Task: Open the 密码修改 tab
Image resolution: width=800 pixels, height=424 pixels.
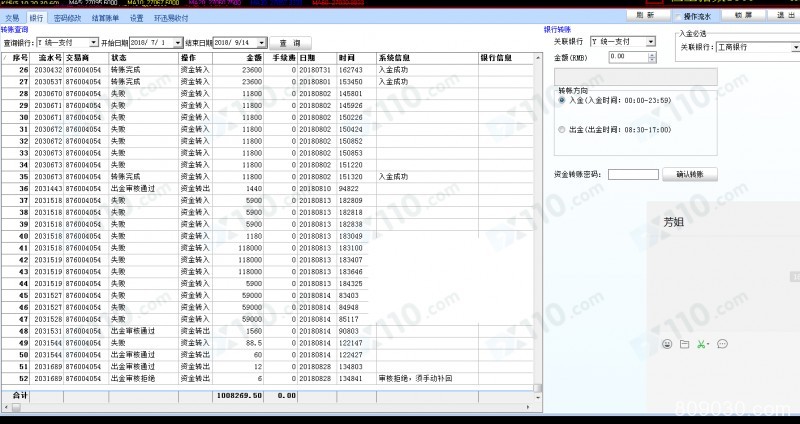Action: point(68,18)
